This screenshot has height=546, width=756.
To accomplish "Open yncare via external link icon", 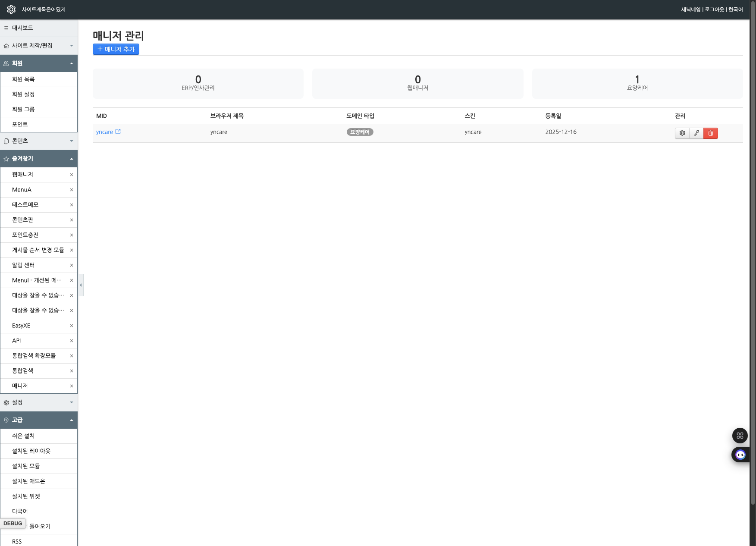I will [x=118, y=132].
